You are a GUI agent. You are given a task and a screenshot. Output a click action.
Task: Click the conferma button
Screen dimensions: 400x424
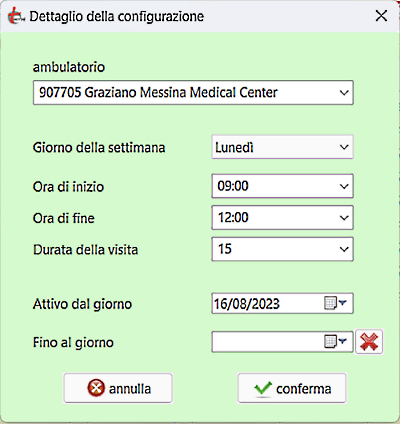tap(292, 388)
